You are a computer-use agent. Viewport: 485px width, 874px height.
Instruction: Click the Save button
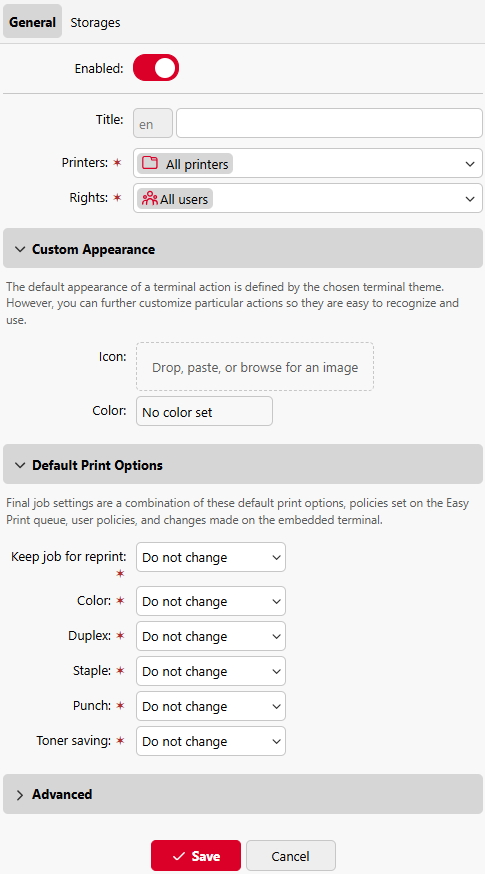[196, 856]
